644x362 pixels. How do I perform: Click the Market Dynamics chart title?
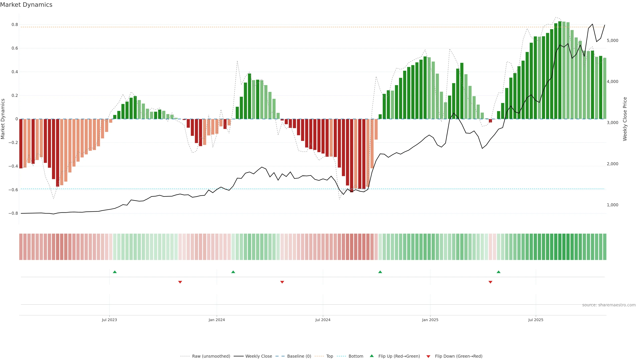(x=26, y=5)
